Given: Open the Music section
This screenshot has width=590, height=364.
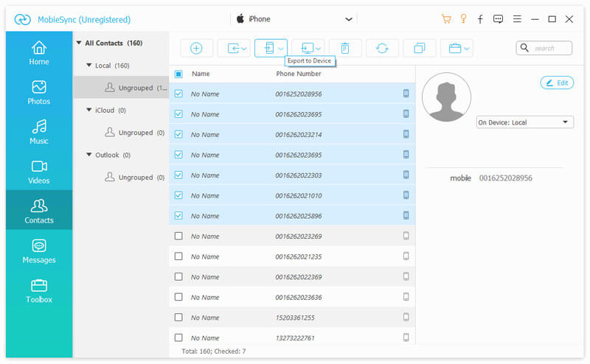Looking at the screenshot, I should (39, 132).
